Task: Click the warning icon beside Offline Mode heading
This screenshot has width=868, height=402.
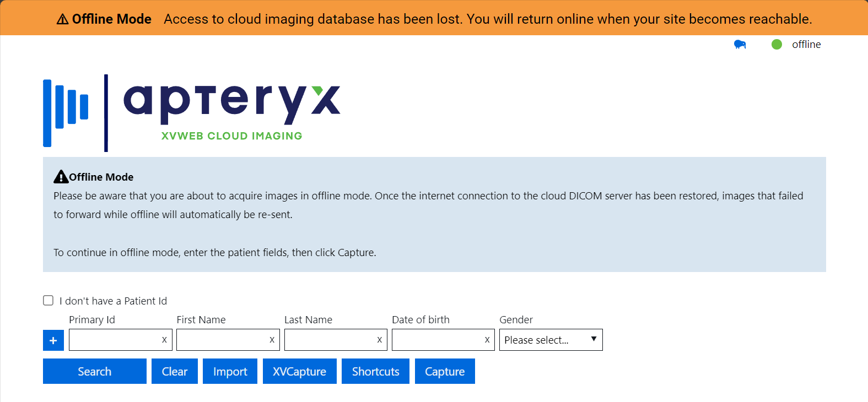Action: (61, 176)
